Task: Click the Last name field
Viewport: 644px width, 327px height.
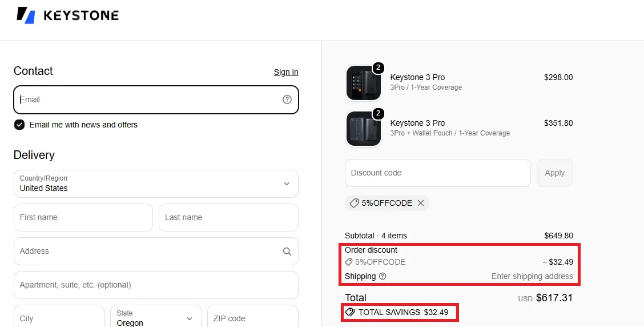Action: click(228, 218)
